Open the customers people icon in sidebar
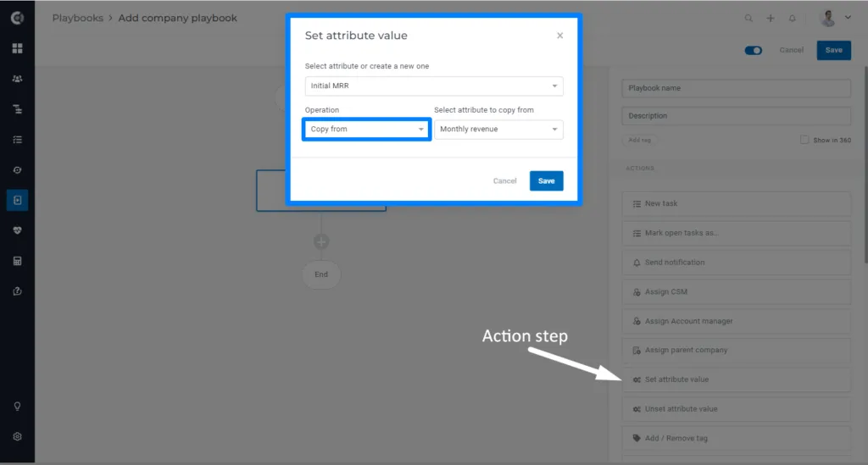This screenshot has height=465, width=868. coord(17,79)
